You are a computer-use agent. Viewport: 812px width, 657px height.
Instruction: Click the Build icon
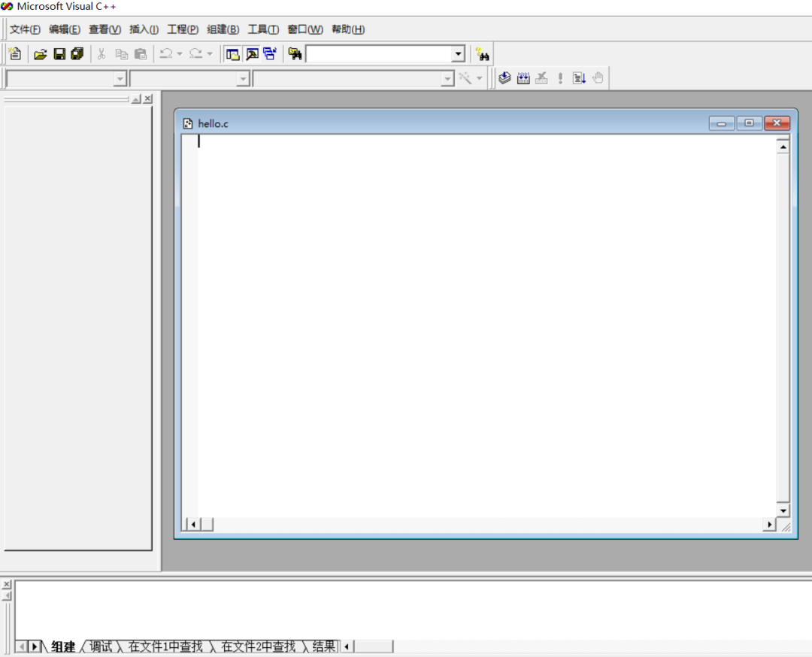pyautogui.click(x=523, y=78)
